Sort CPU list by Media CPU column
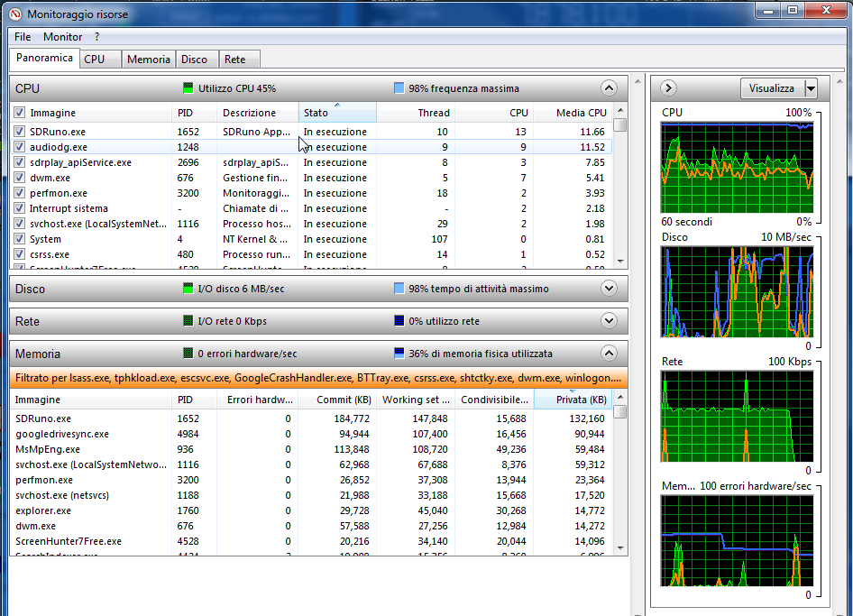Viewport: 853px width, 616px height. 573,113
